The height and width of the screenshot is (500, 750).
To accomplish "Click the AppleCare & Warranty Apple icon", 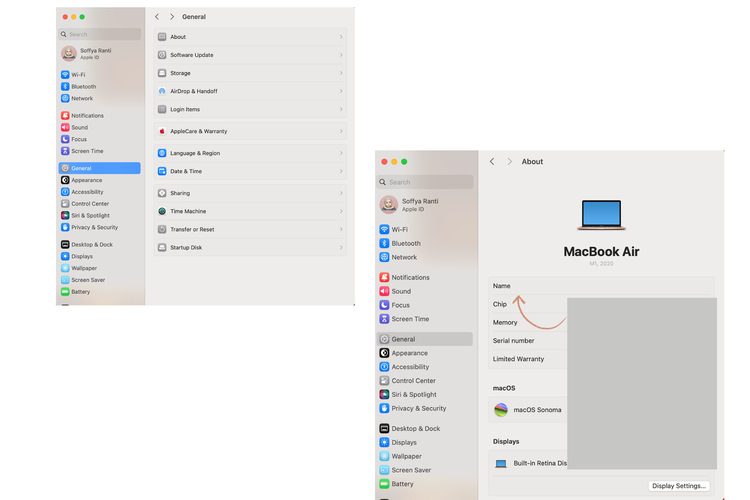I will point(161,131).
